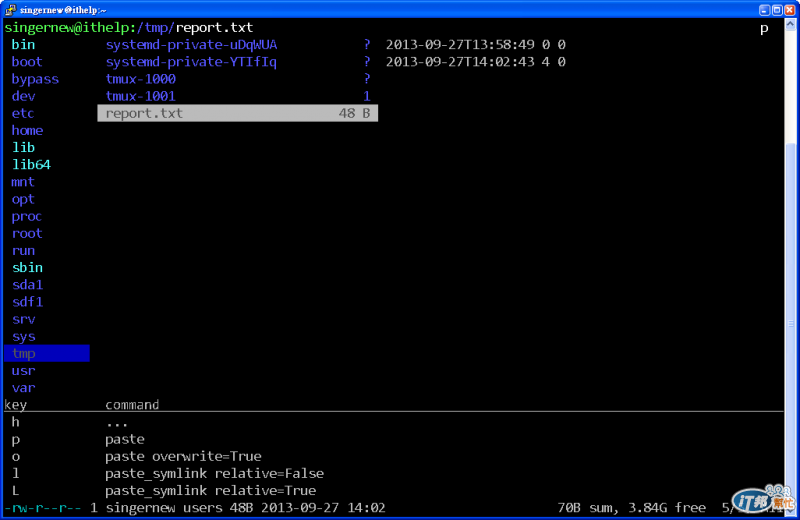Select the home directory
This screenshot has width=800, height=520.
[x=27, y=130]
